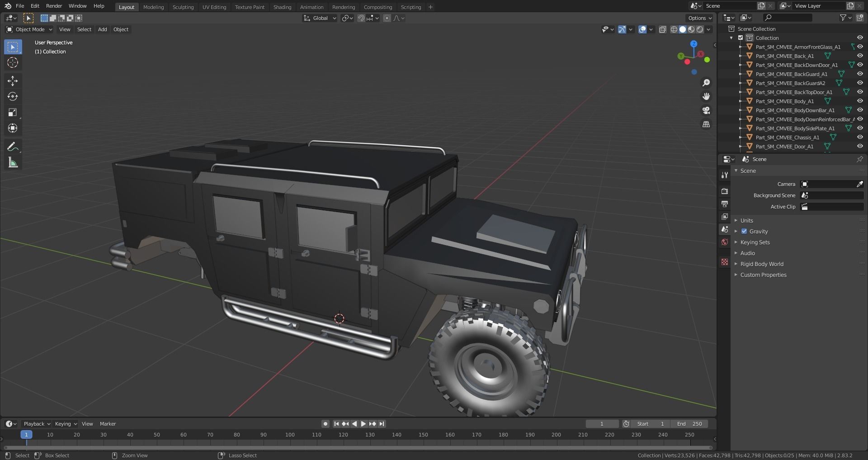Select the Measure tool
Image resolution: width=868 pixels, height=460 pixels.
coord(13,162)
